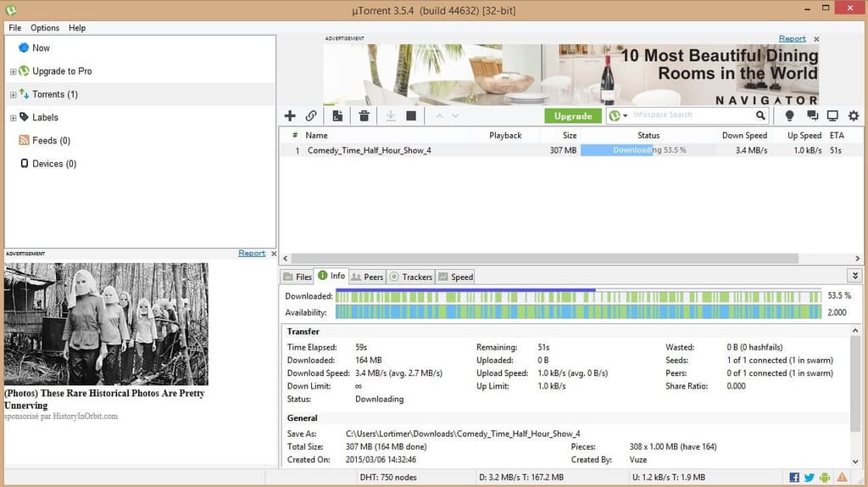Open the Options menu
The image size is (868, 487).
pyautogui.click(x=45, y=28)
